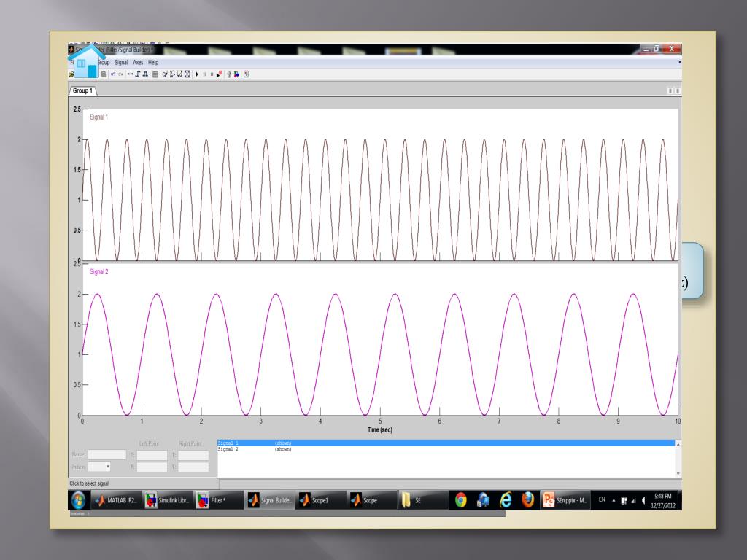Launch Firefox from the taskbar
Viewport: 747px width, 560px height.
click(528, 500)
